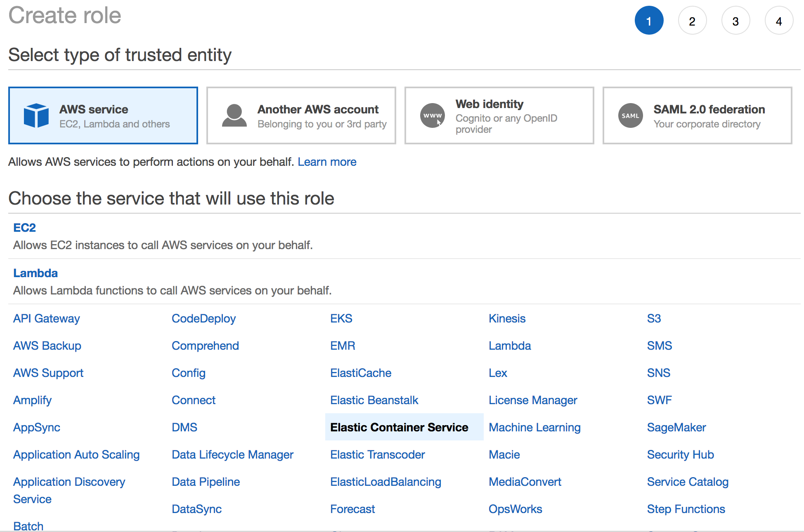This screenshot has width=804, height=532.
Task: Select Data Lifecycle Manager service
Action: pyautogui.click(x=232, y=454)
